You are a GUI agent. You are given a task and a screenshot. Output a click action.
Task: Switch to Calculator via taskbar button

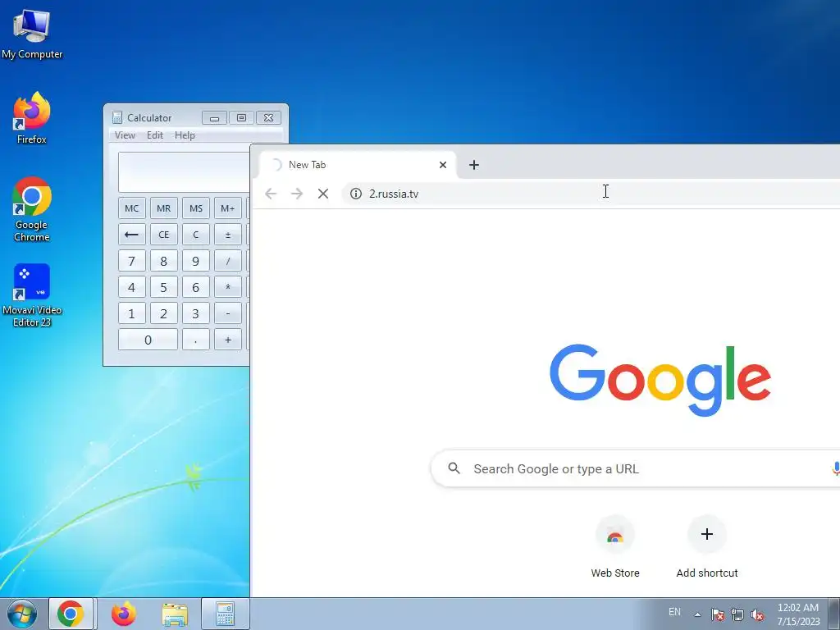pos(226,614)
